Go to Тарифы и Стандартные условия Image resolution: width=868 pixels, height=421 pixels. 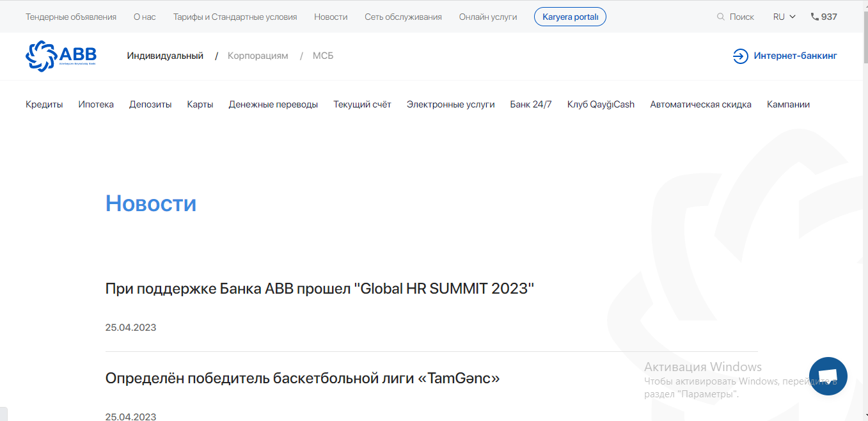coord(235,17)
